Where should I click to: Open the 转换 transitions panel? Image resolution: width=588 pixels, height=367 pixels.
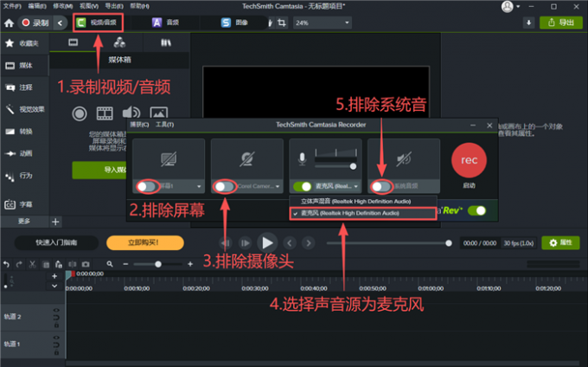(x=24, y=132)
